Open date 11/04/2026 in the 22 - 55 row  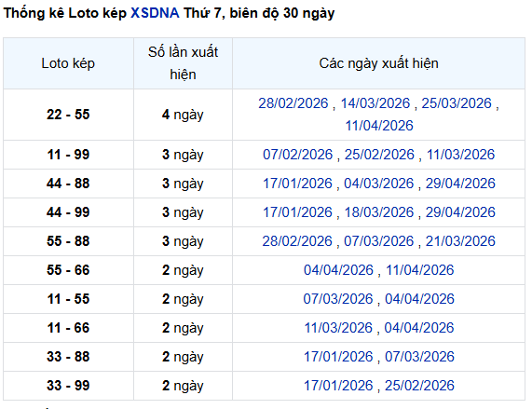pos(379,126)
